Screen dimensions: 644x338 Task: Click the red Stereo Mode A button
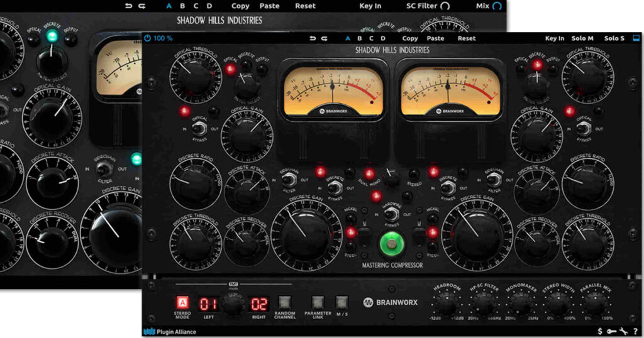click(x=182, y=303)
